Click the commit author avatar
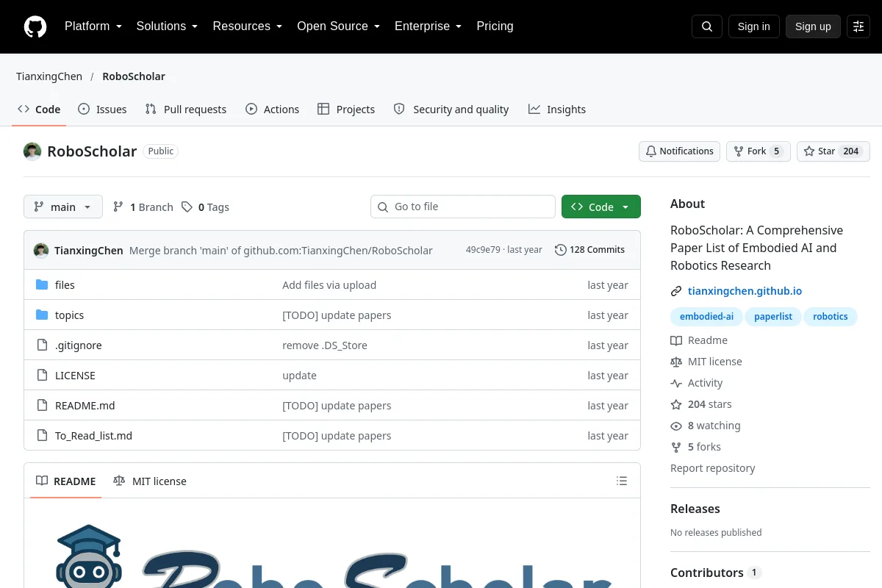Viewport: 882px width, 588px height. (41, 250)
